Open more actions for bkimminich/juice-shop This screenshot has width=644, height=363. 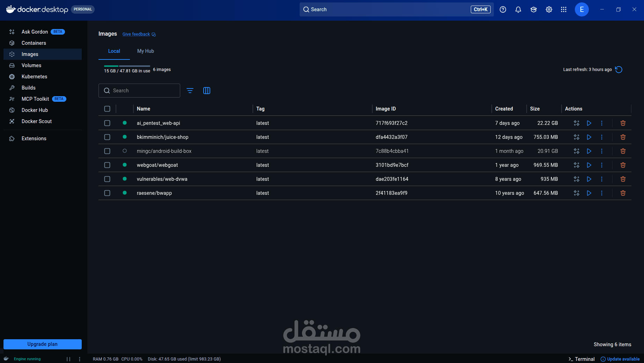tap(602, 137)
